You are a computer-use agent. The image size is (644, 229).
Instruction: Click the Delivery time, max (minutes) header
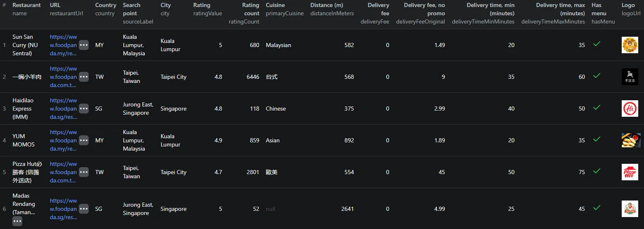553,13
